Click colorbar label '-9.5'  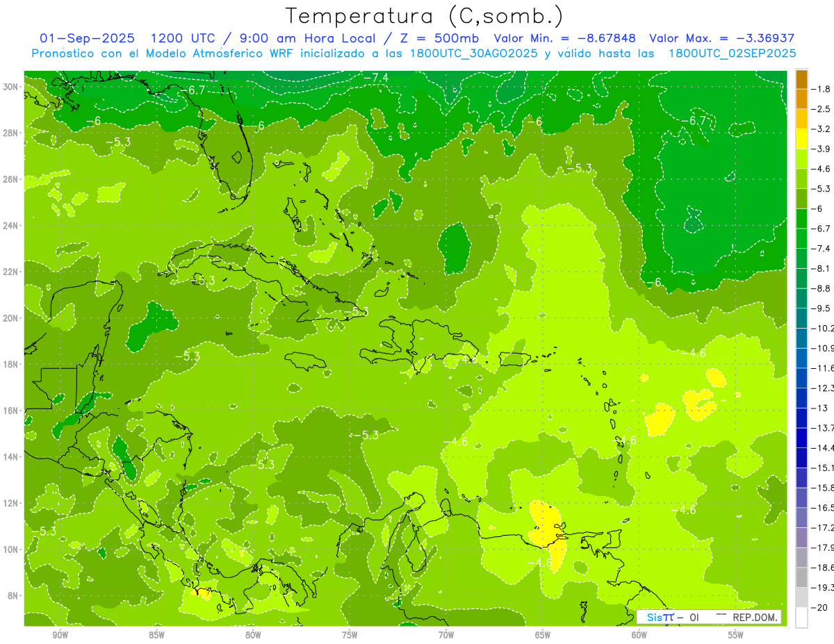point(821,308)
